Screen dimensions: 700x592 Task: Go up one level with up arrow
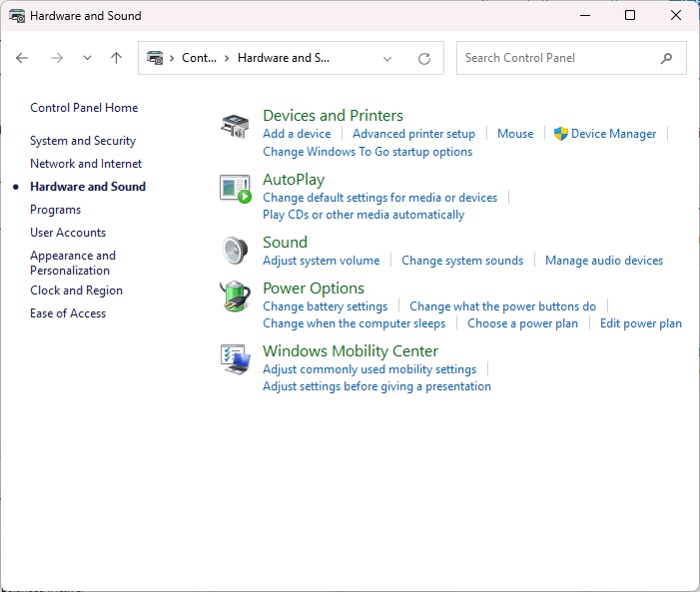click(116, 58)
